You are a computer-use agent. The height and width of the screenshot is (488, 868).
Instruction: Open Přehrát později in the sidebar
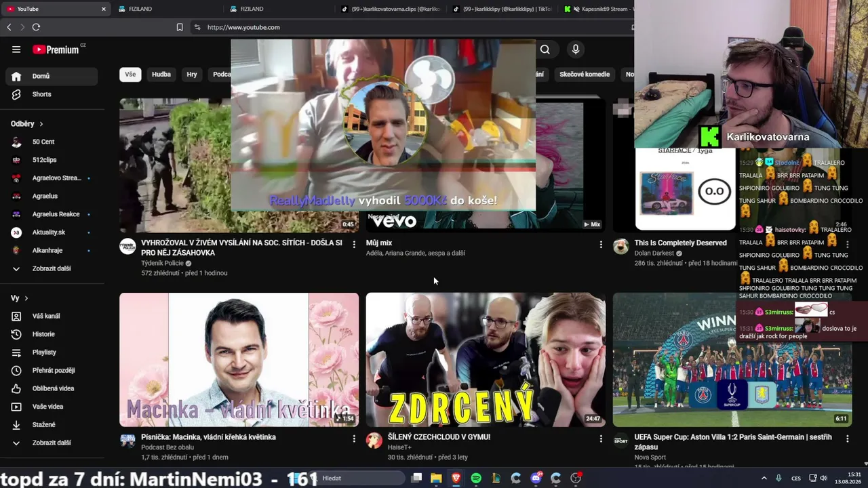[x=52, y=371]
